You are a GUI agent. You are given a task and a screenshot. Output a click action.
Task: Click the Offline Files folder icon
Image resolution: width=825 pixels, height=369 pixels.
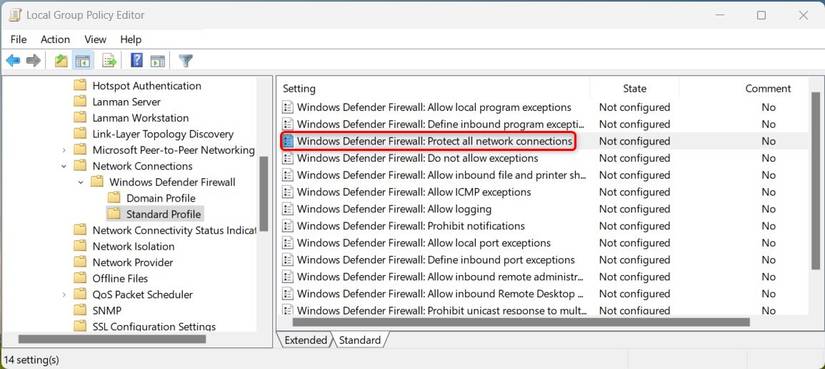80,278
